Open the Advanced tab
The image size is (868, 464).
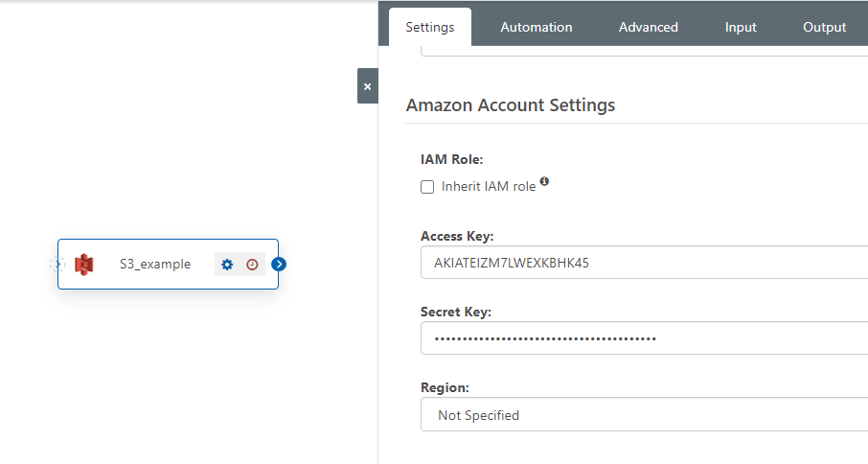pyautogui.click(x=649, y=27)
